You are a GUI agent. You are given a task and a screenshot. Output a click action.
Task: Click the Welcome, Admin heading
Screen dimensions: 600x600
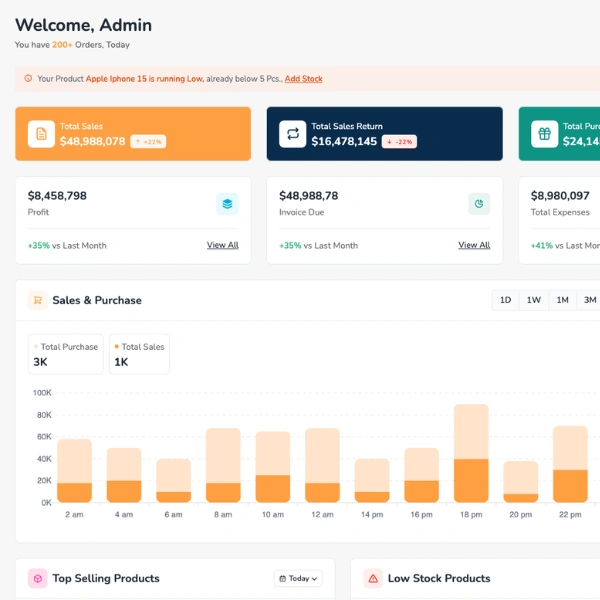83,25
